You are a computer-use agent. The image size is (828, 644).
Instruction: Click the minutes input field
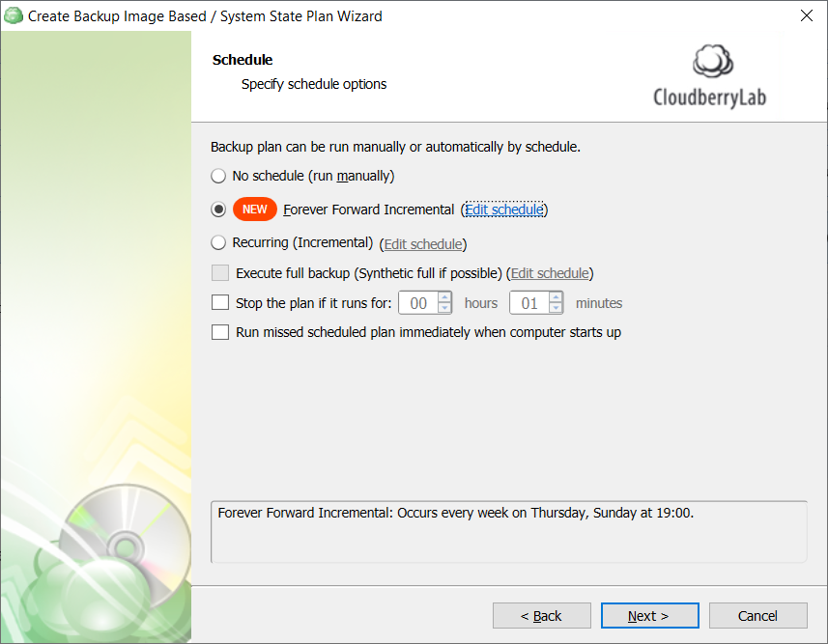point(529,303)
